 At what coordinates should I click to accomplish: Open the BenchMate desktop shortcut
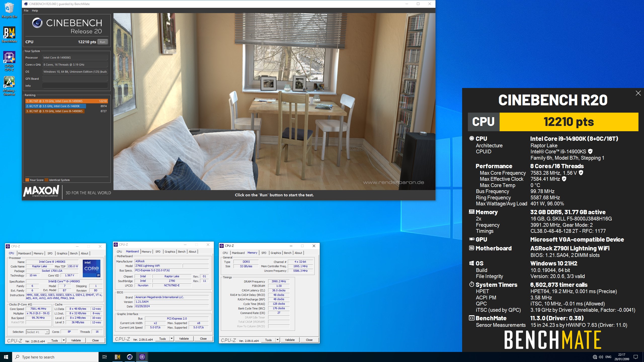pos(9,35)
